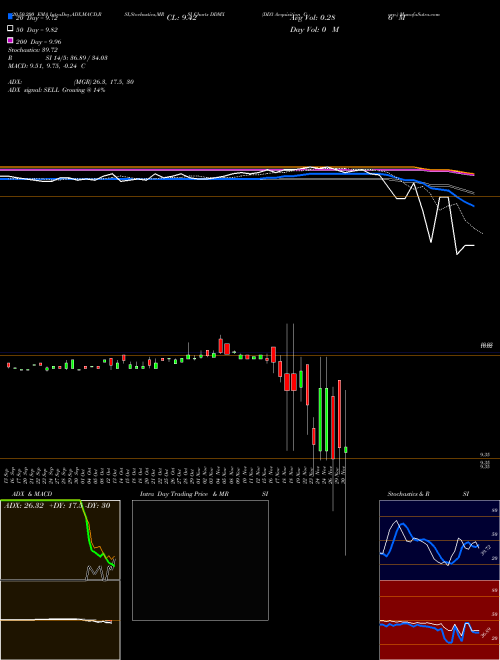This screenshot has height=660, width=500.
Task: Click the tall red candlestick before the last candle
Action: (x=339, y=414)
